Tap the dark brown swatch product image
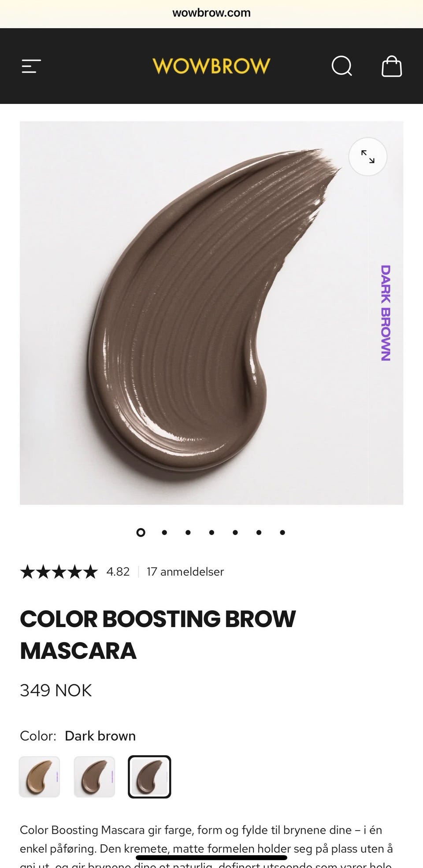423x868 pixels. pos(211,313)
